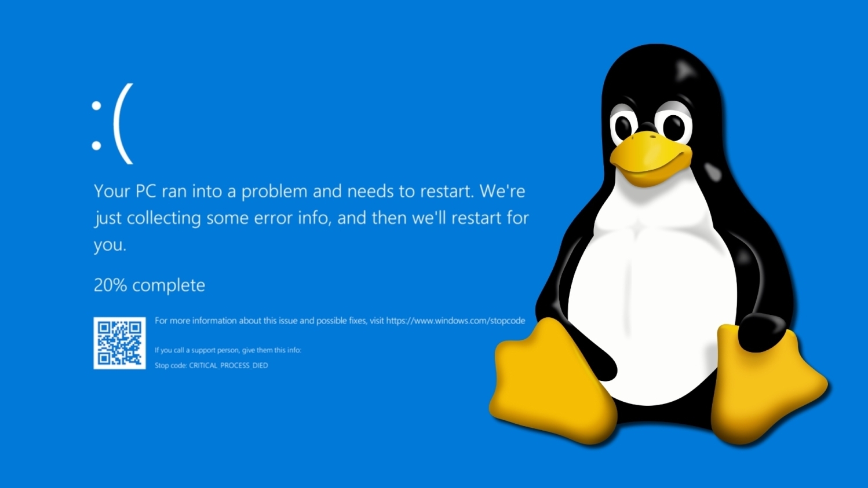This screenshot has width=868, height=488.
Task: Click the opening parenthesis of the frown
Action: tap(123, 124)
